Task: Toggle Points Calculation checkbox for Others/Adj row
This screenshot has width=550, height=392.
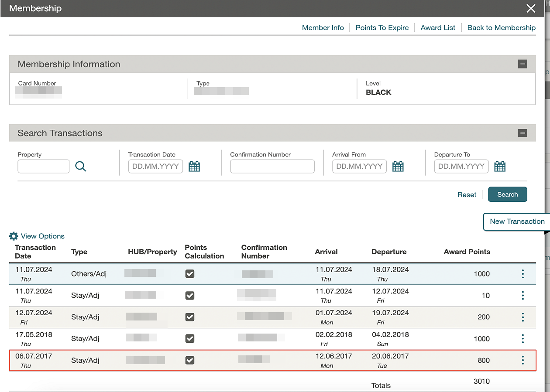Action: [190, 274]
